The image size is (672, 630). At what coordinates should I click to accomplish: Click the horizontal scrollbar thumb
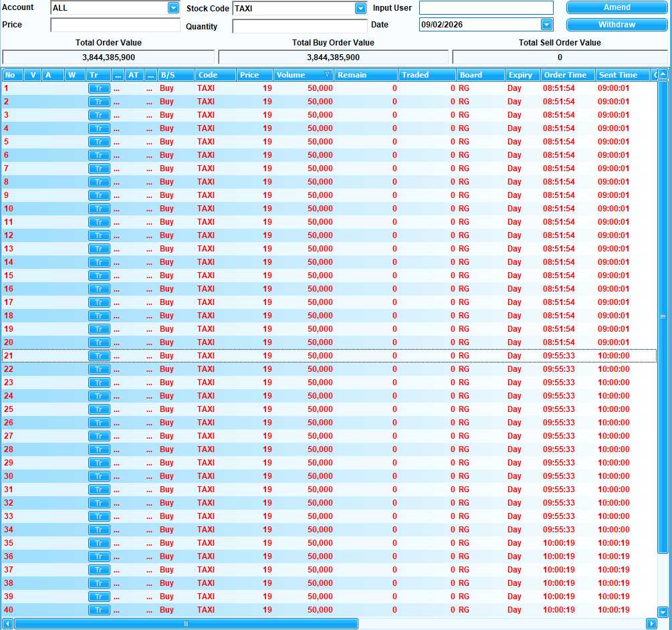(x=186, y=623)
